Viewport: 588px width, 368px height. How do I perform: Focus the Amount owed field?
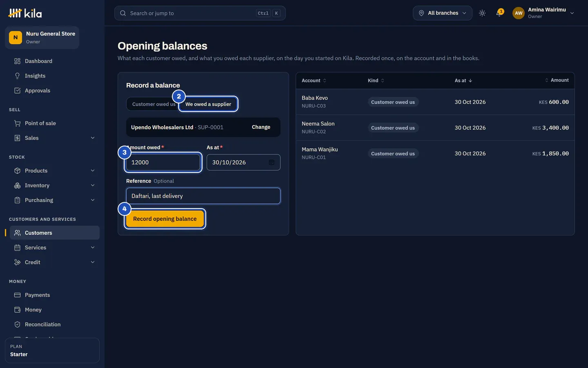(x=163, y=162)
